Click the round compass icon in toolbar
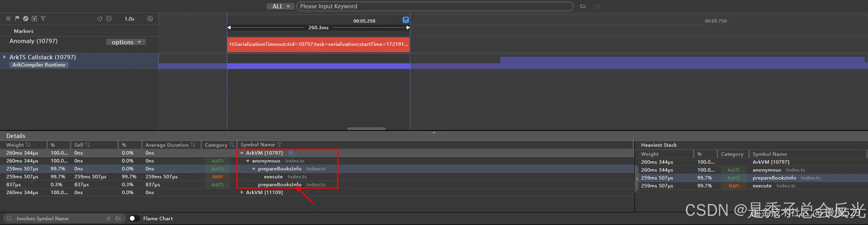This screenshot has height=225, width=868. coord(26,19)
